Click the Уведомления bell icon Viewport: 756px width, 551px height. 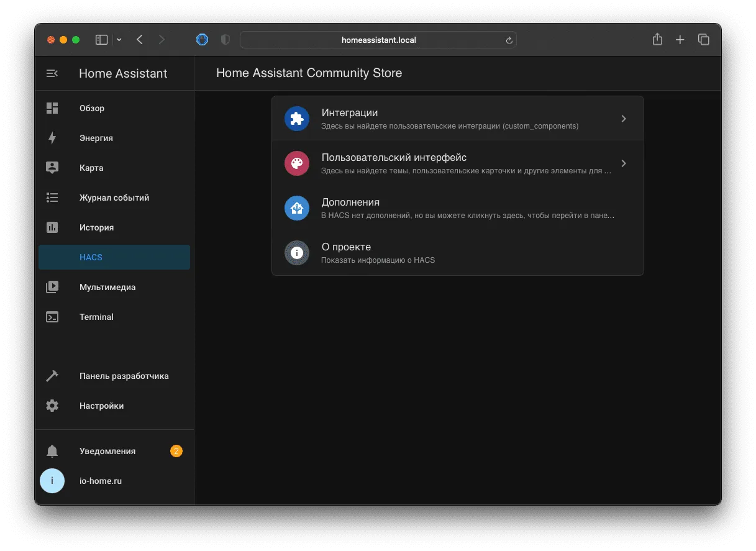point(52,451)
